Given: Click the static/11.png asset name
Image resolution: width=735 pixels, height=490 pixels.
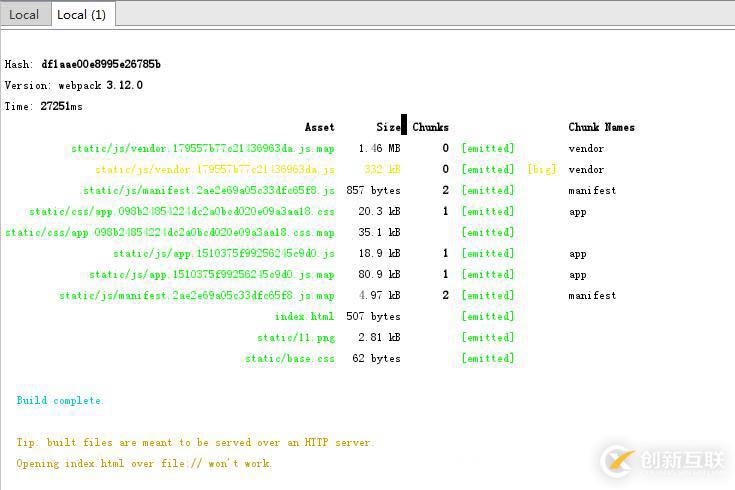Looking at the screenshot, I should point(296,338).
